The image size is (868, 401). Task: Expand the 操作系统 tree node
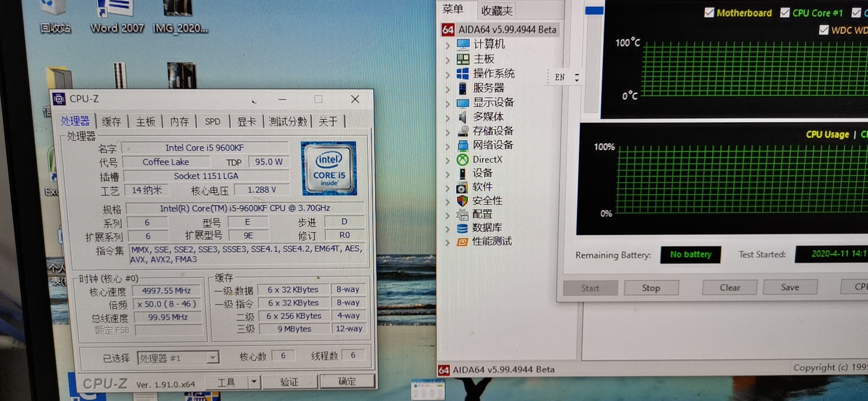pyautogui.click(x=448, y=74)
